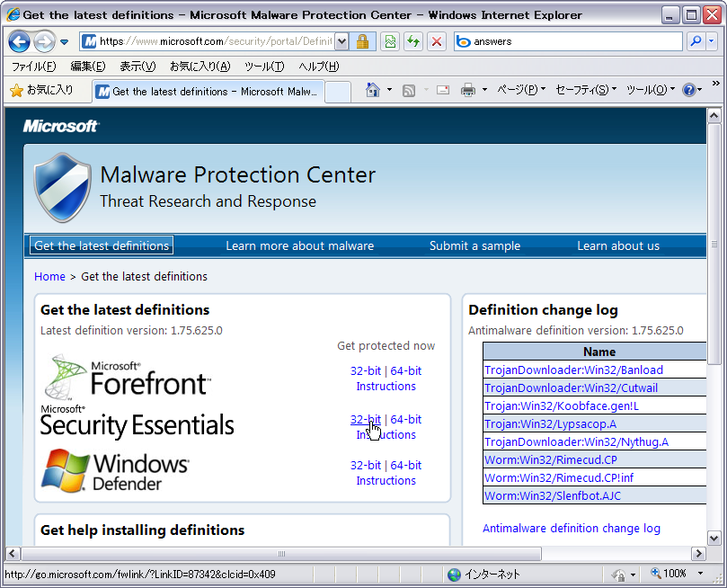
Task: Click the Windows Defender logo
Action: tap(115, 470)
